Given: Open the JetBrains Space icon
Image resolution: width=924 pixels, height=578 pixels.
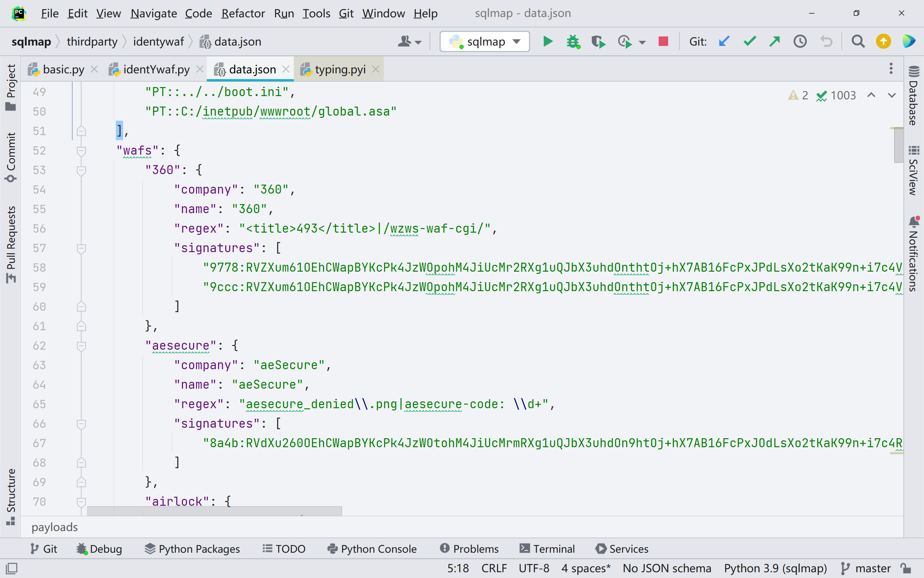Looking at the screenshot, I should (909, 41).
